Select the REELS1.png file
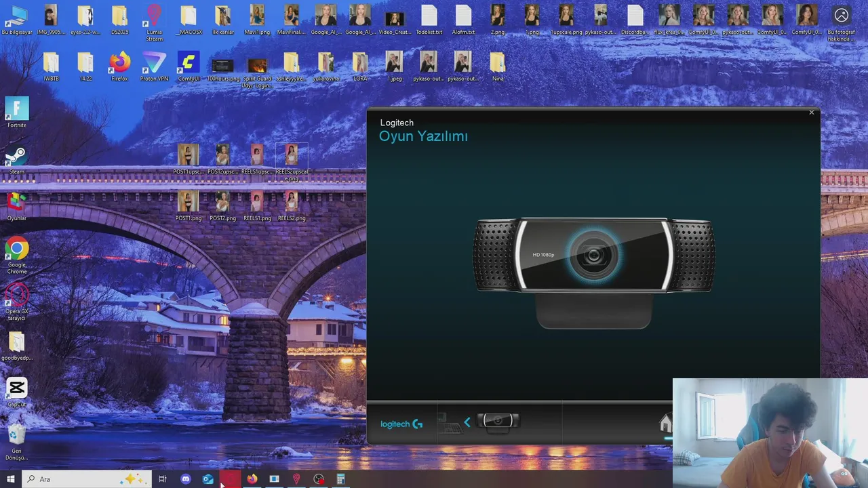This screenshot has height=488, width=868. click(257, 206)
